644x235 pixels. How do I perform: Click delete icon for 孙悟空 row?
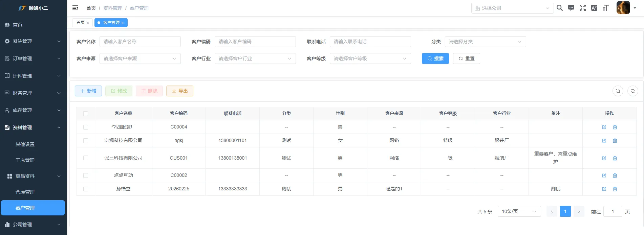pyautogui.click(x=615, y=189)
